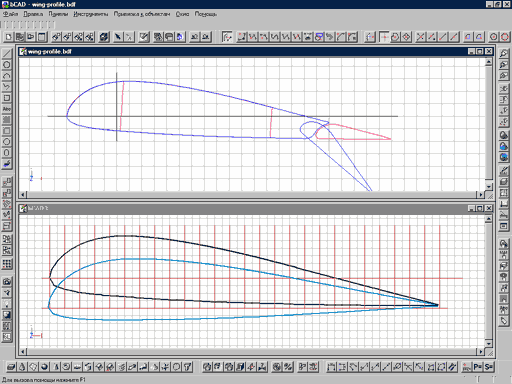
Task: Choose the arrow selection pointer tool
Action: click(118, 37)
